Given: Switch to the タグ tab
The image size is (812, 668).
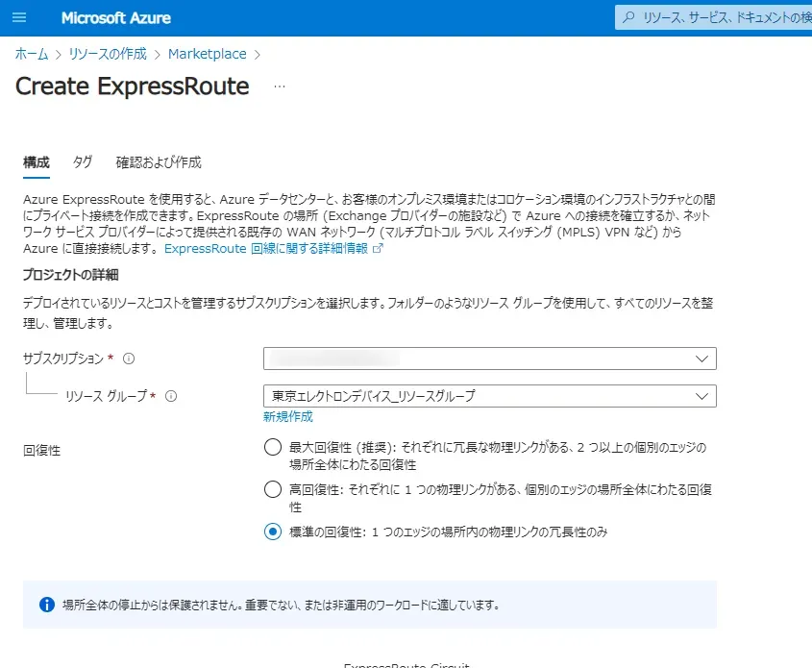Looking at the screenshot, I should pos(82,161).
